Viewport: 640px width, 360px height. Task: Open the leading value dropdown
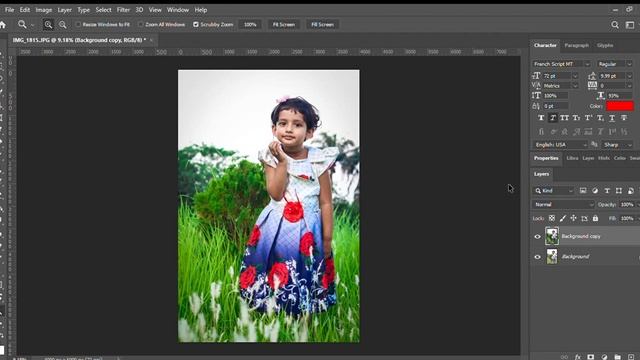[629, 76]
